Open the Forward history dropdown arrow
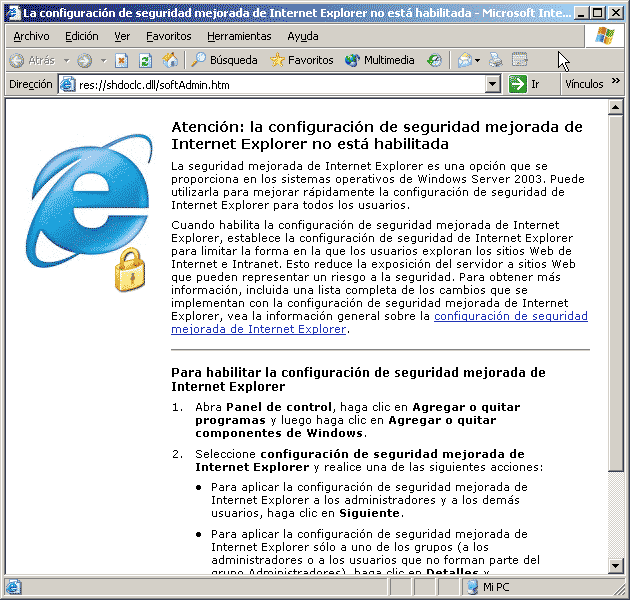The width and height of the screenshot is (630, 600). pyautogui.click(x=103, y=61)
